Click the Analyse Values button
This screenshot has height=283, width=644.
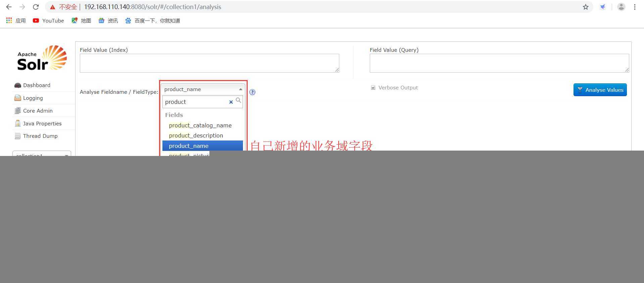(x=600, y=90)
